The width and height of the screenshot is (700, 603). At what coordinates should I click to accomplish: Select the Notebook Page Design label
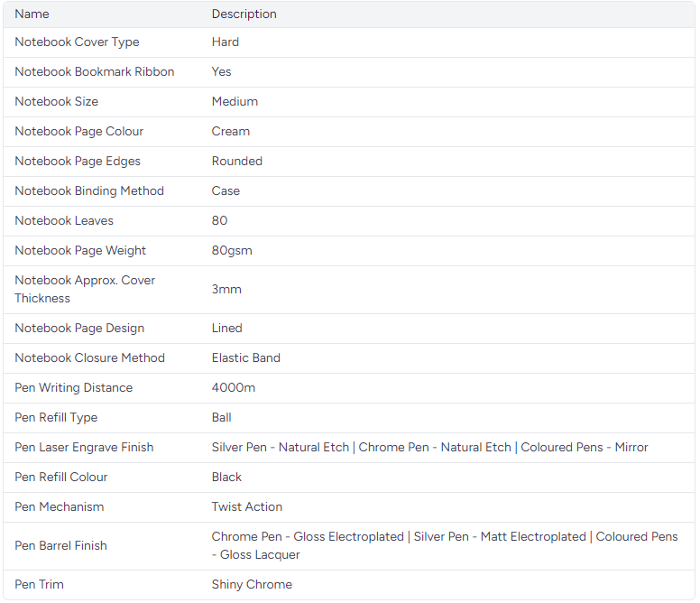79,329
